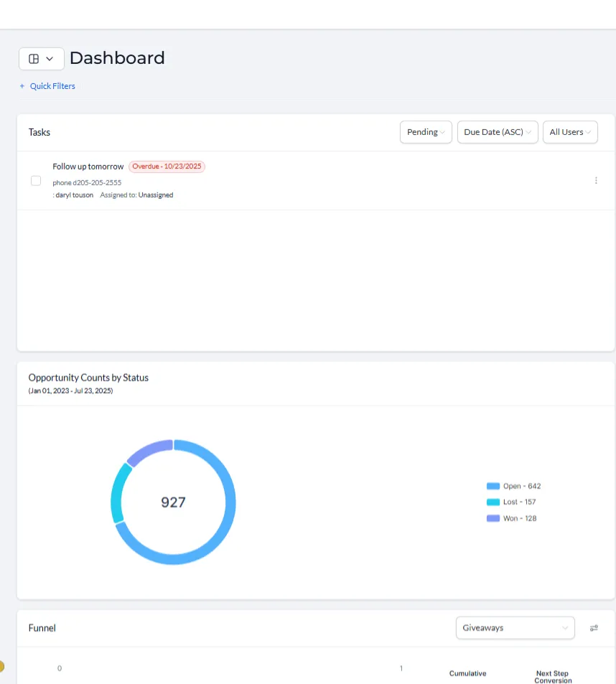The image size is (616, 684).
Task: Click the Open legend color swatch
Action: point(493,486)
